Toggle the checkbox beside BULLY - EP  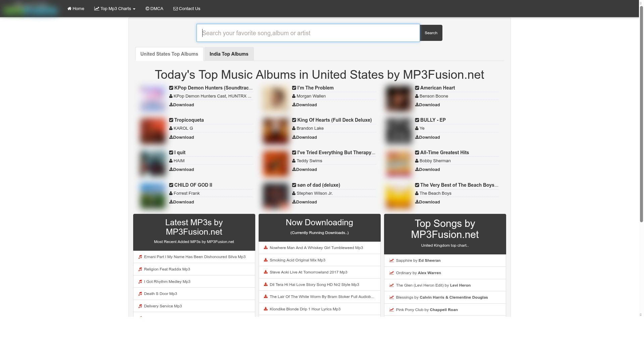(417, 120)
